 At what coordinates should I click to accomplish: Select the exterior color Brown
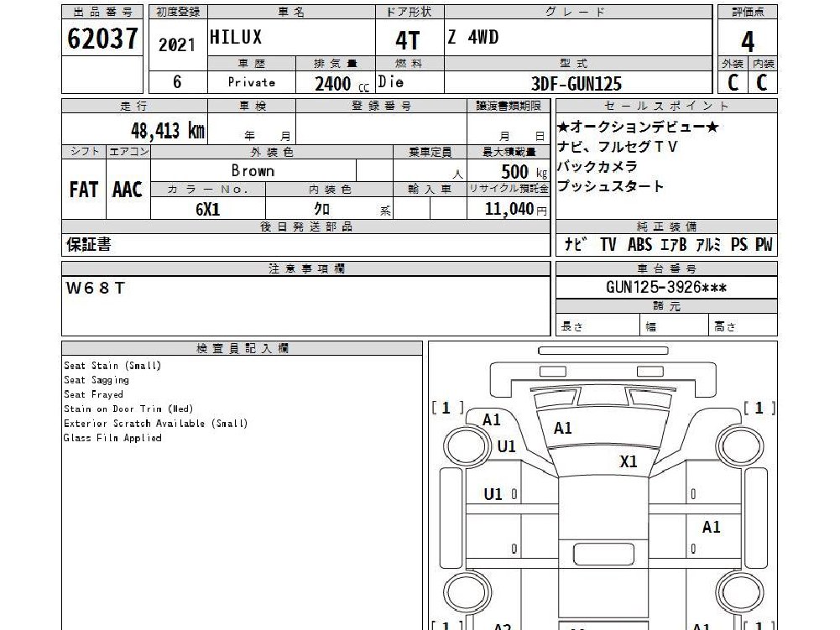point(253,170)
